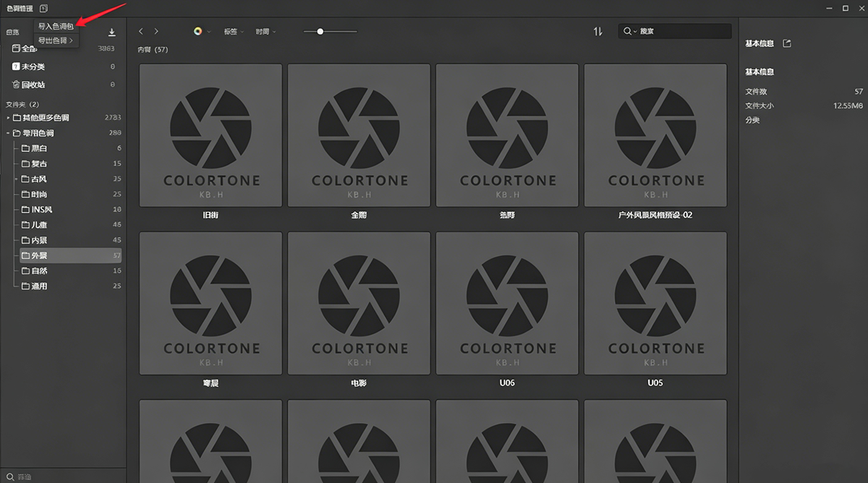Click the search magnifier icon
Screen dimensions: 868x483
(x=626, y=32)
